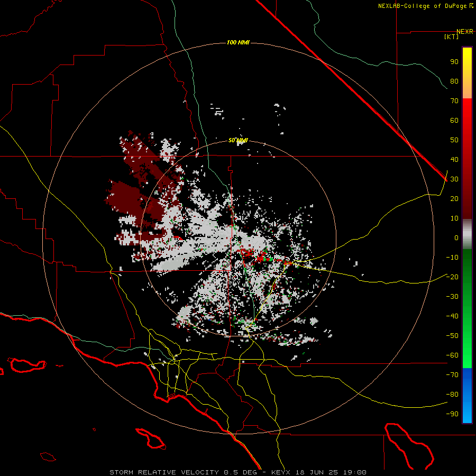Click the positive 30 value on velocity scale
The height and width of the screenshot is (476, 476).
tap(454, 179)
